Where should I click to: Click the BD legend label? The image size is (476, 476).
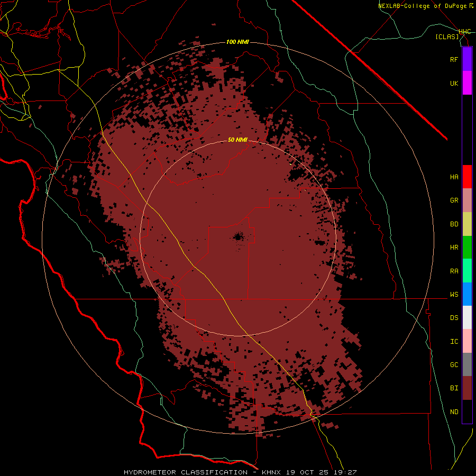tap(454, 224)
